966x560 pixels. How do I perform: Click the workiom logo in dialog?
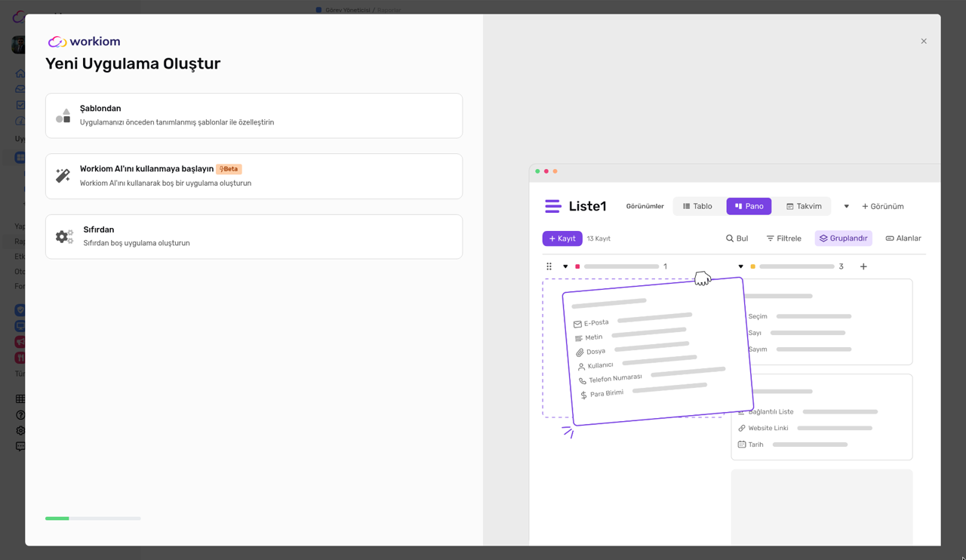84,42
